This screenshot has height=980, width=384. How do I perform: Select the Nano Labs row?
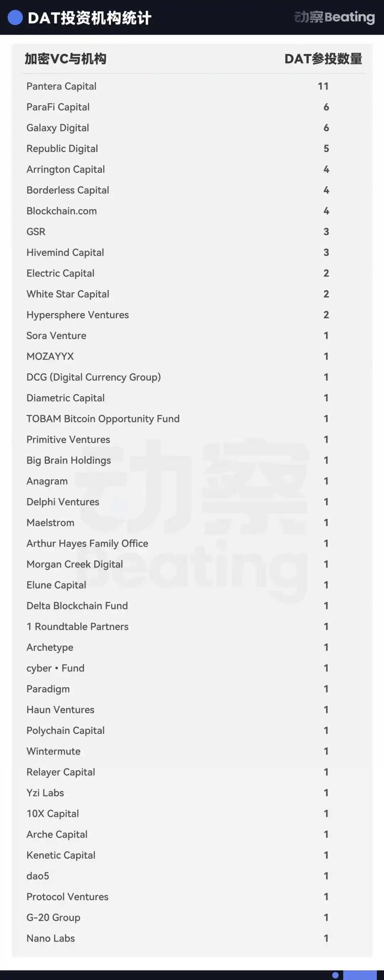192,938
